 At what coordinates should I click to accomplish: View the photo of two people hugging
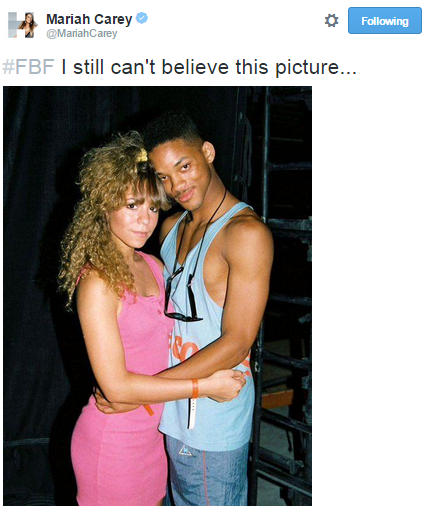157,296
